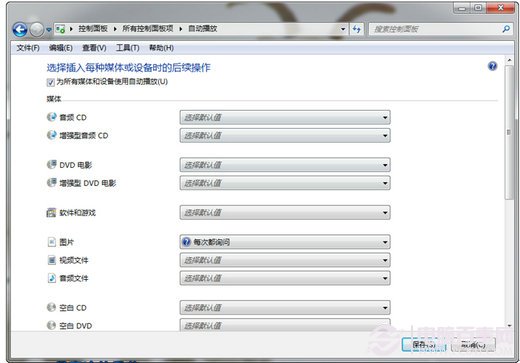Click 自动播放 breadcrumb in address bar
Image resolution: width=520 pixels, height=363 pixels.
203,29
